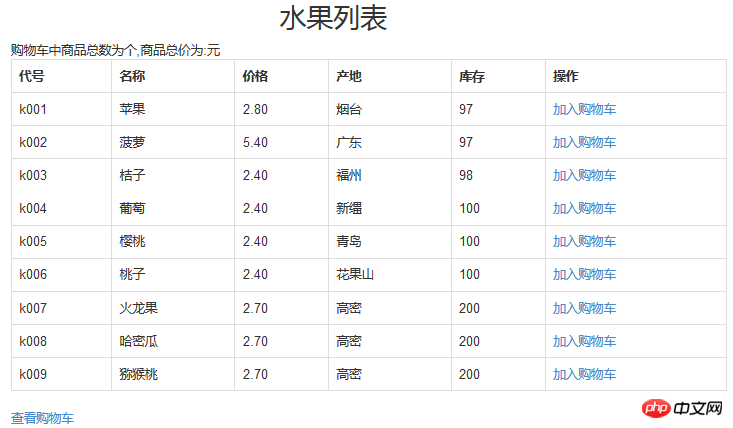Select code cell k008
Viewport: 733px width, 428px height.
coord(33,342)
